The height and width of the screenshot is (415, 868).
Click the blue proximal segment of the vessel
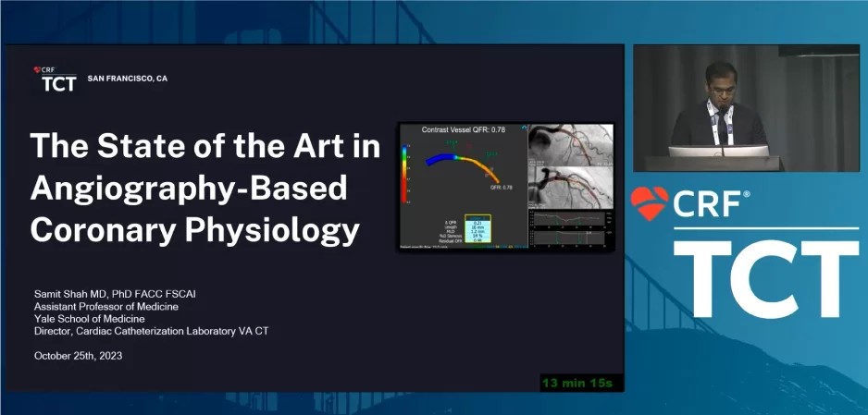440,158
